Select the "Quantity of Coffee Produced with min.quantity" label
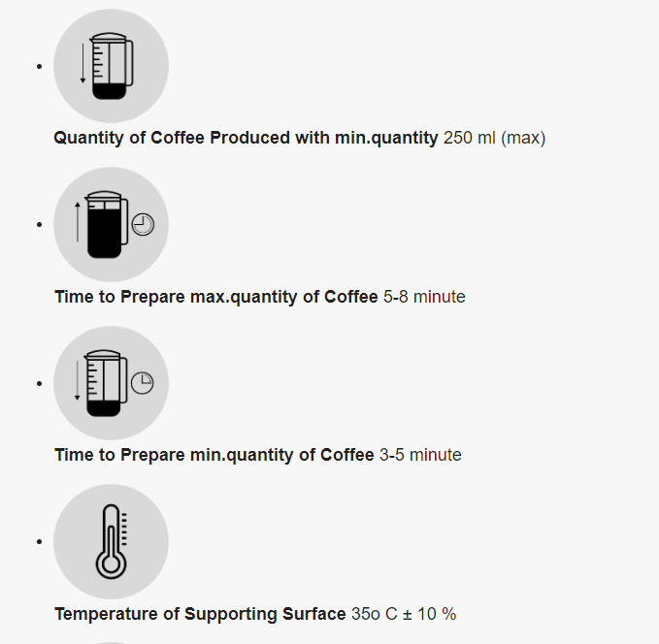The height and width of the screenshot is (644, 659). (x=246, y=138)
